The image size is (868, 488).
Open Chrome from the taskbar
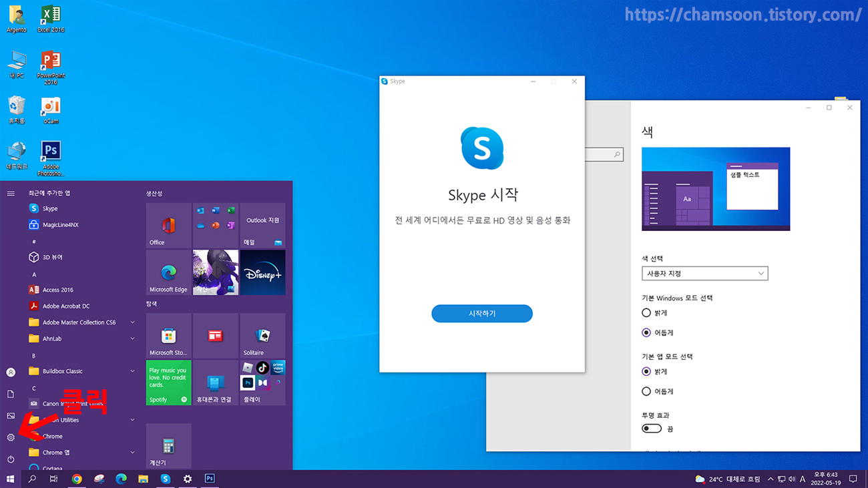77,479
